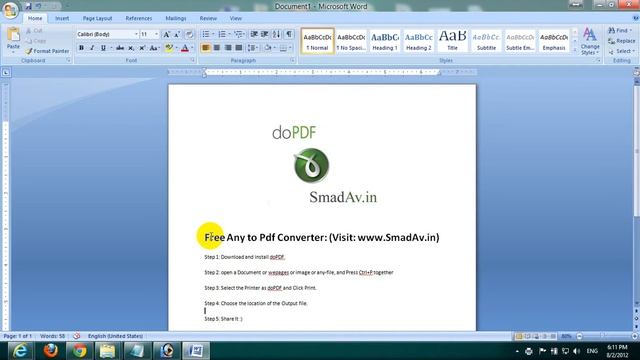Click the Words: 58 count in status bar
The width and height of the screenshot is (640, 360).
coord(52,336)
